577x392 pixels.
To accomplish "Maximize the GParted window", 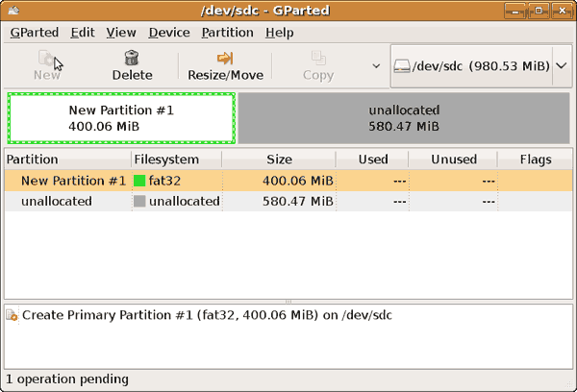I will pyautogui.click(x=539, y=11).
